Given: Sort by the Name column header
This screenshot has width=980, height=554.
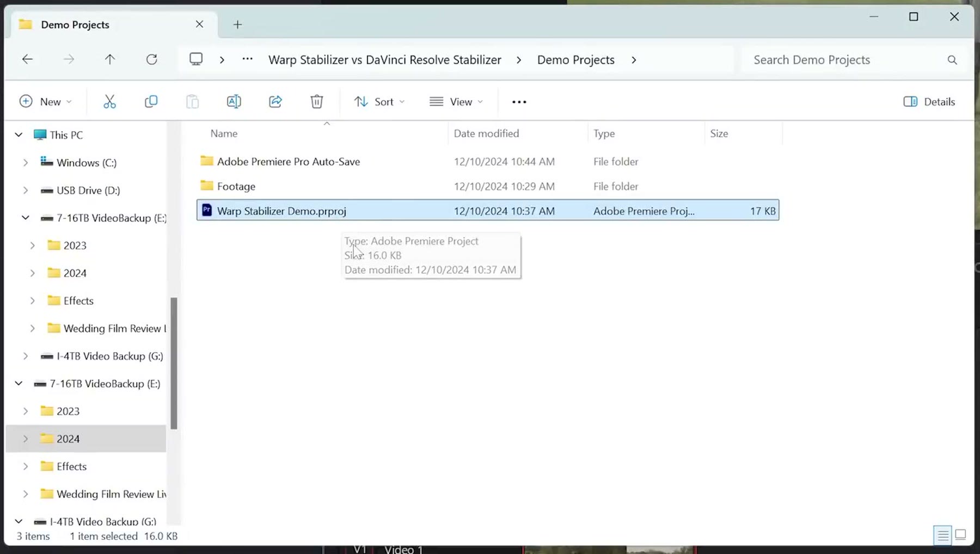Looking at the screenshot, I should [x=224, y=133].
